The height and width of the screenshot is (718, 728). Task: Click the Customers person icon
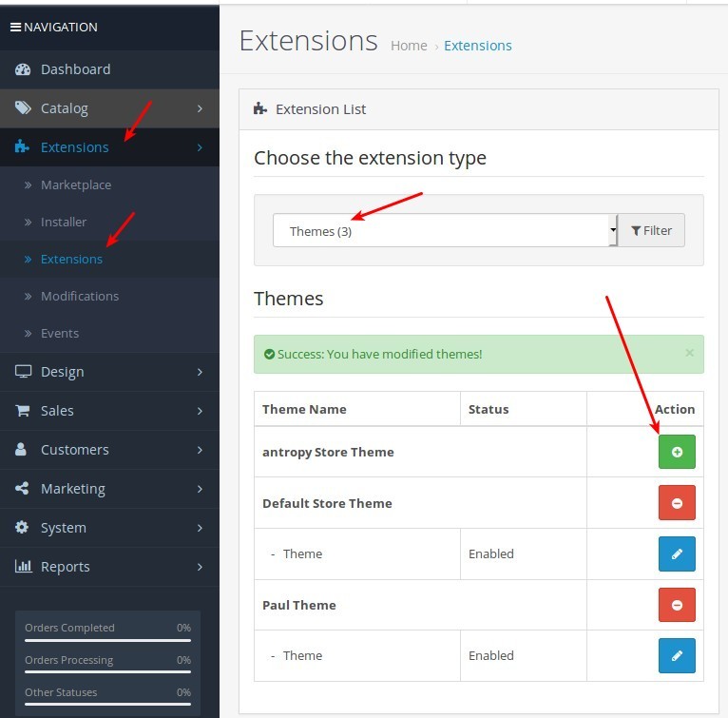[x=20, y=449]
